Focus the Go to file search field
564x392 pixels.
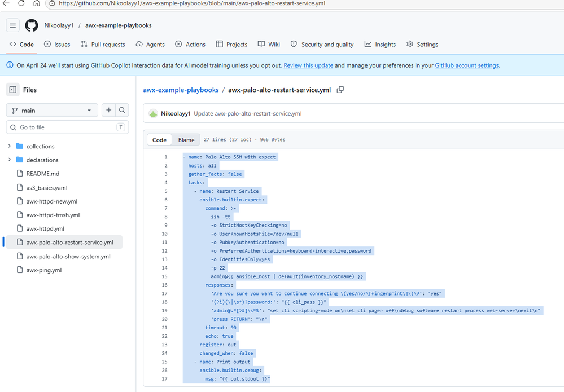point(68,127)
